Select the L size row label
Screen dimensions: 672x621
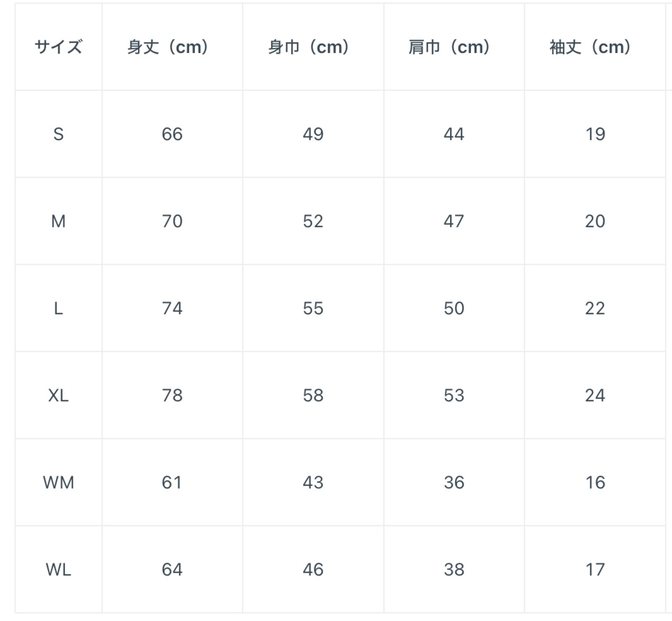pos(58,308)
